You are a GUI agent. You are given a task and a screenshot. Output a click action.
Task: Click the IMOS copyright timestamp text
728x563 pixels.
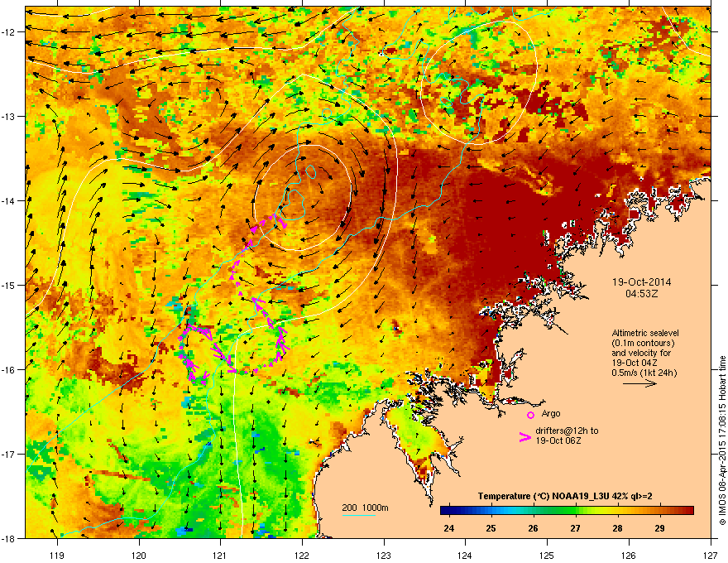[722, 440]
